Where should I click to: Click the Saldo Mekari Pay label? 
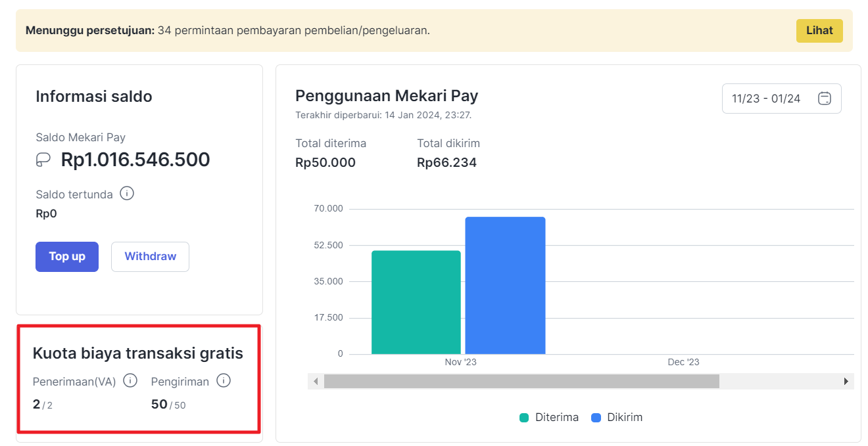coord(80,137)
